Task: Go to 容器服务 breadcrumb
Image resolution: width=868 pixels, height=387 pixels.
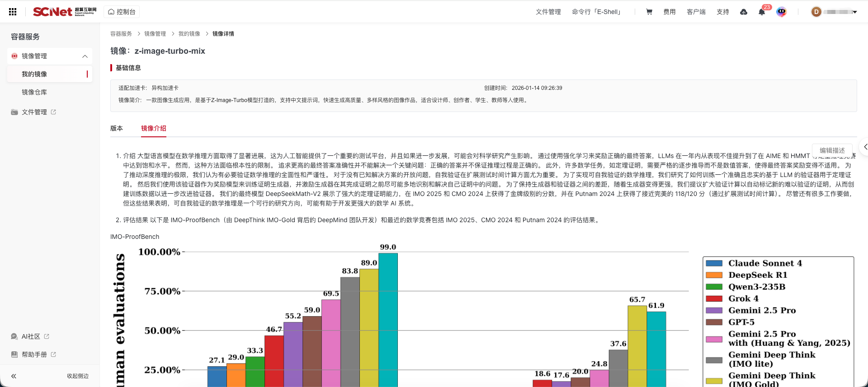Action: click(121, 34)
